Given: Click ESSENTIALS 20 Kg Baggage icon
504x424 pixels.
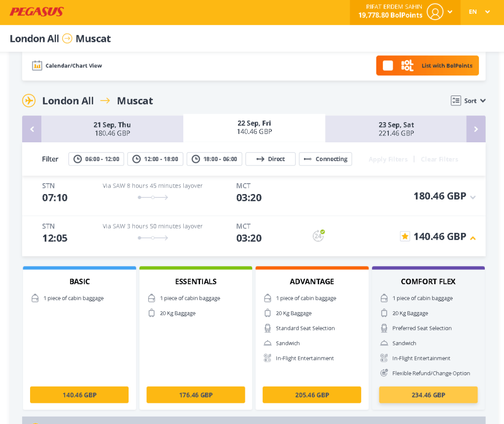Looking at the screenshot, I should [151, 313].
